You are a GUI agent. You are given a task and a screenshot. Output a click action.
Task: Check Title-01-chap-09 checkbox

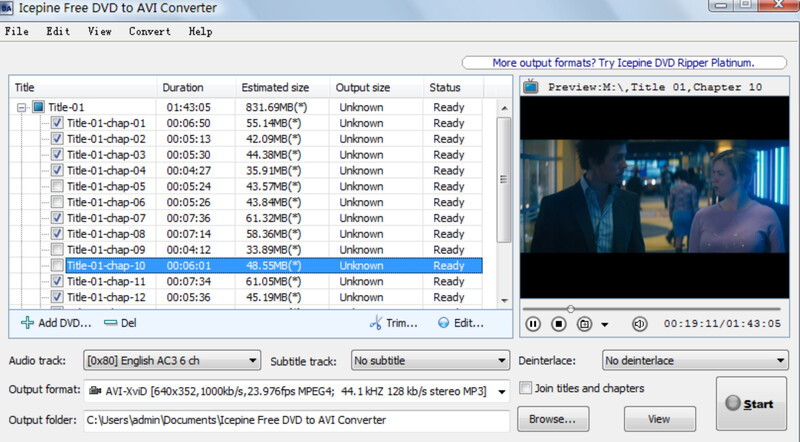tap(57, 250)
